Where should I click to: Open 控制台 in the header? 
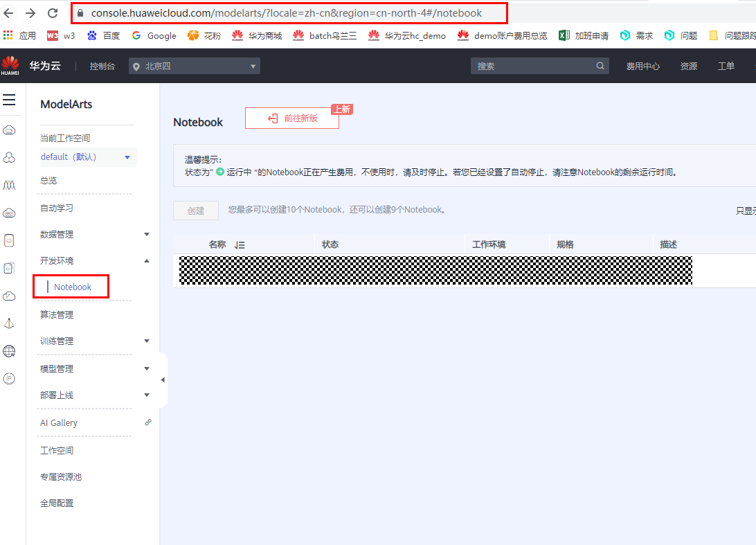[x=102, y=66]
